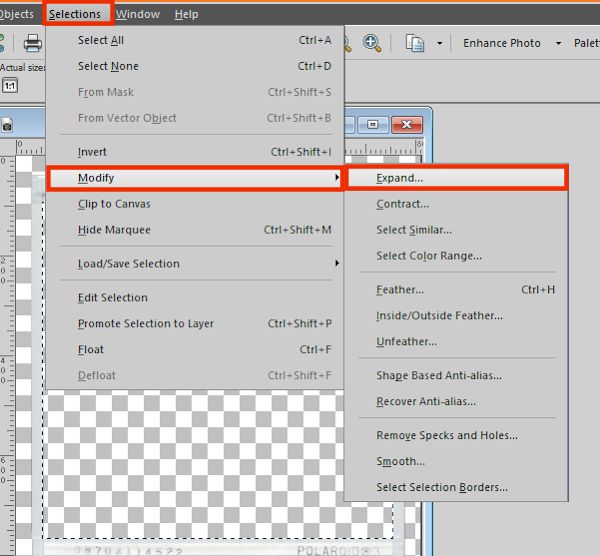Click Float in the Selections menu
This screenshot has width=600, height=556.
(195, 349)
